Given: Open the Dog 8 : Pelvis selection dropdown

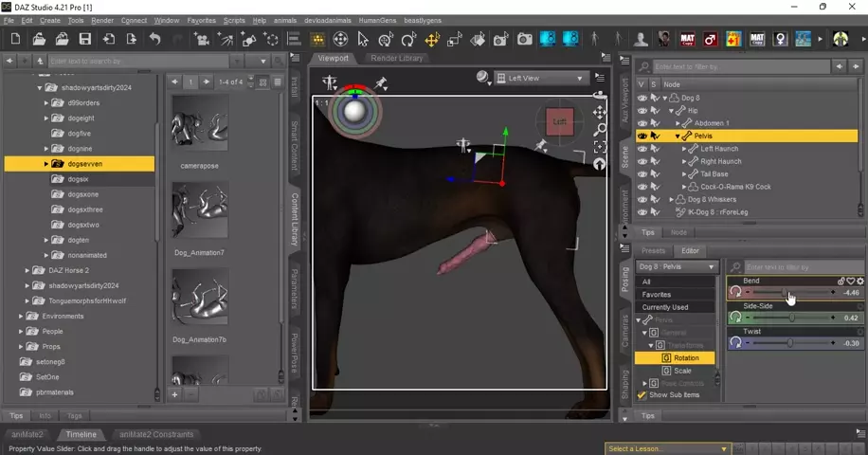Looking at the screenshot, I should 677,267.
